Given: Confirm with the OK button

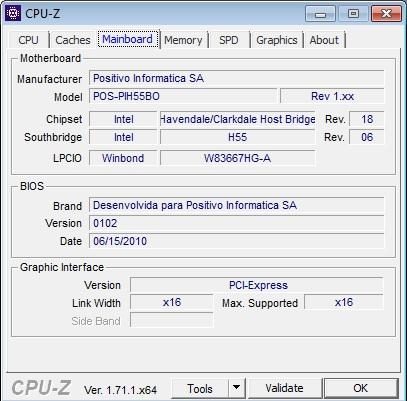Looking at the screenshot, I should click(361, 388).
